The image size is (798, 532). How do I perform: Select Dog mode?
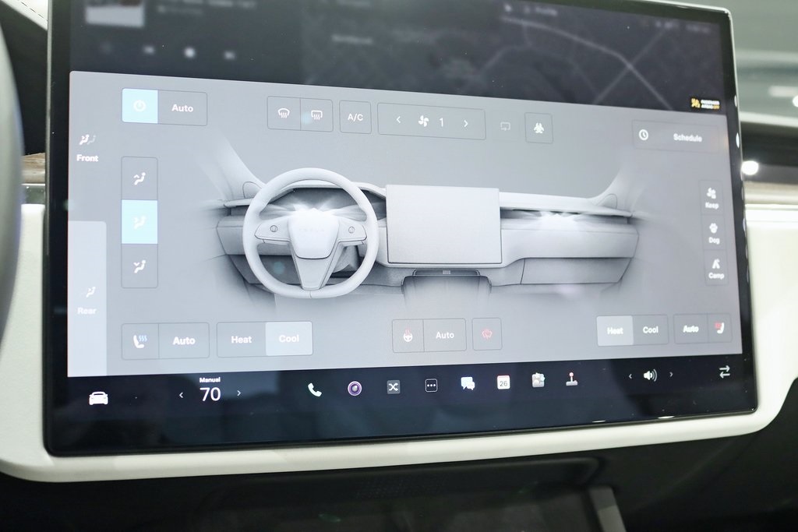713,233
